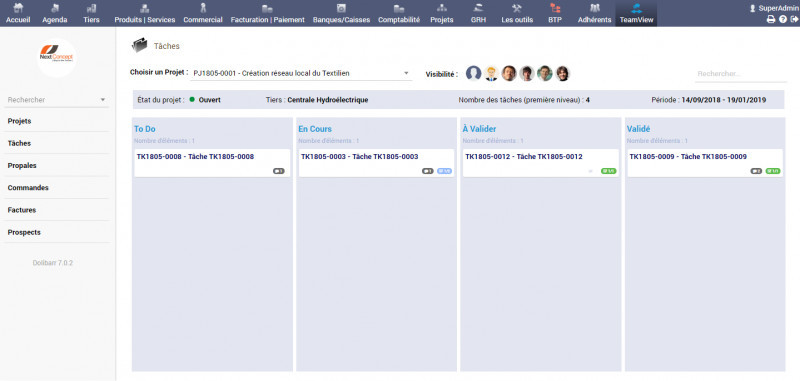Image resolution: width=800 pixels, height=381 pixels.
Task: Click the period 14/09/2018 - 19/01/2019
Action: point(724,100)
